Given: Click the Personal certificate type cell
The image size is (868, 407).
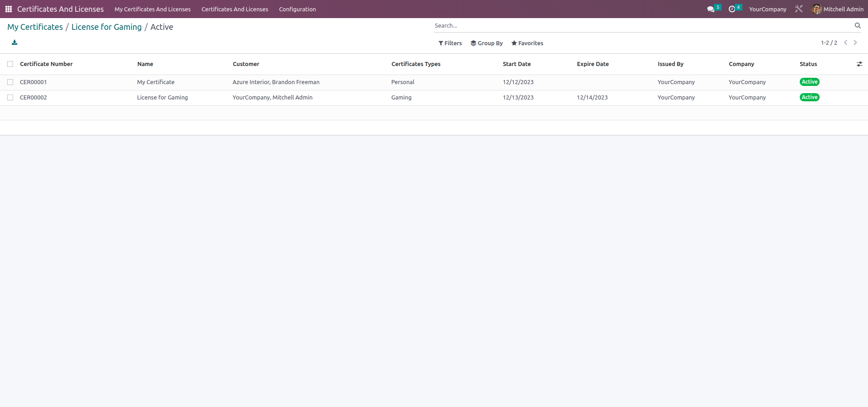Looking at the screenshot, I should (403, 82).
